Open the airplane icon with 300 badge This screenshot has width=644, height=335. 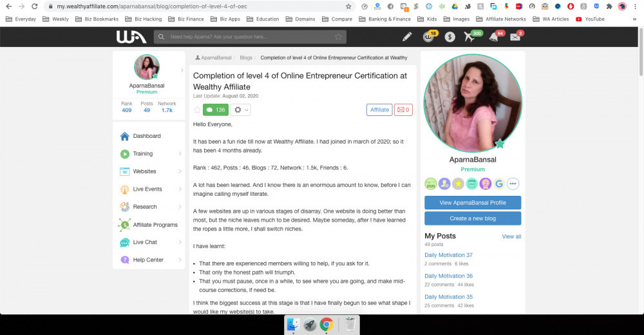click(x=470, y=37)
